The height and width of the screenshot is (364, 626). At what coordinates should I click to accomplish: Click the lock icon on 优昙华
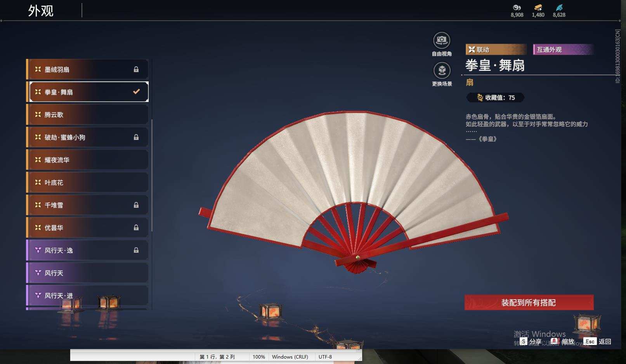coord(136,228)
